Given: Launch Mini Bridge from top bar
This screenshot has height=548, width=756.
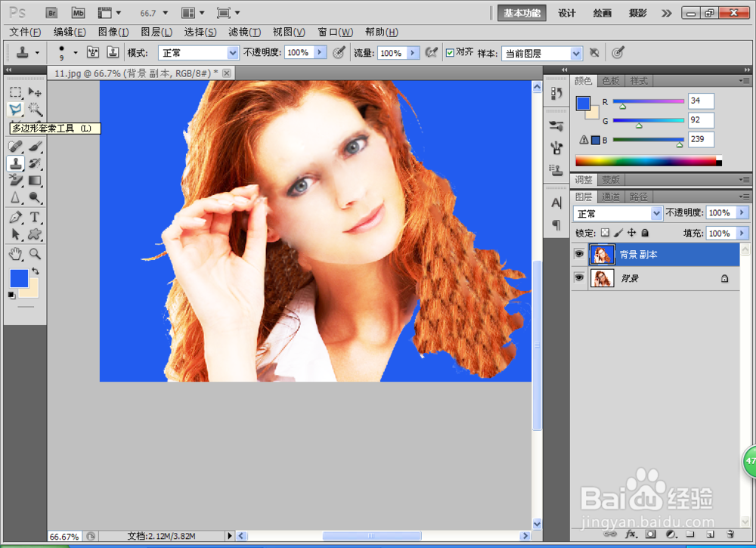Looking at the screenshot, I should coord(78,13).
